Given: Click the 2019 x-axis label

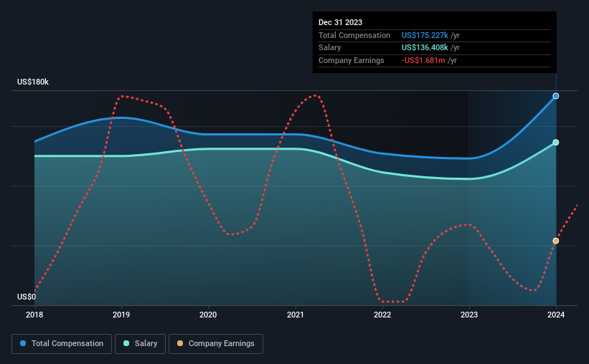Looking at the screenshot, I should [x=121, y=315].
